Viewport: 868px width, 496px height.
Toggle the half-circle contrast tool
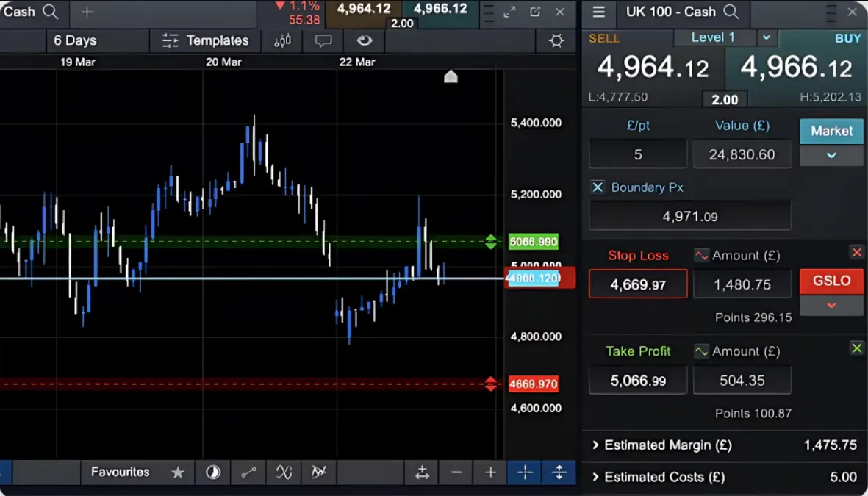click(213, 472)
